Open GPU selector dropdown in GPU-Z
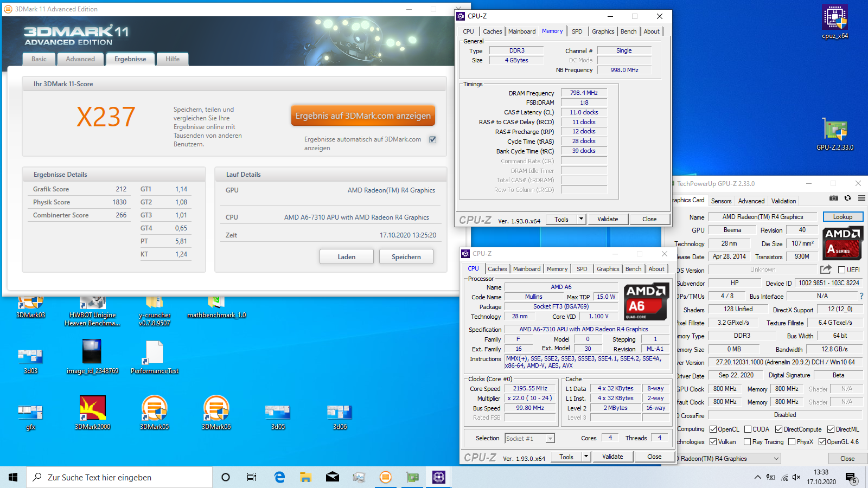 pos(728,459)
